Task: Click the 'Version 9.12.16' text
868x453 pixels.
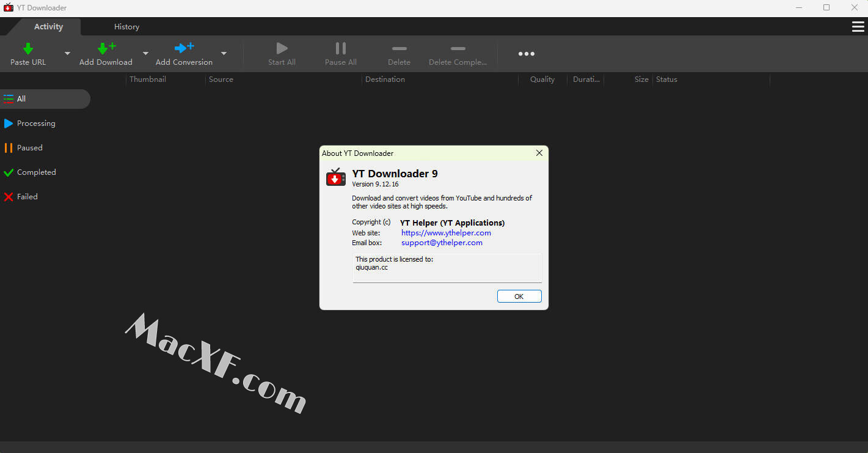Action: [x=376, y=184]
